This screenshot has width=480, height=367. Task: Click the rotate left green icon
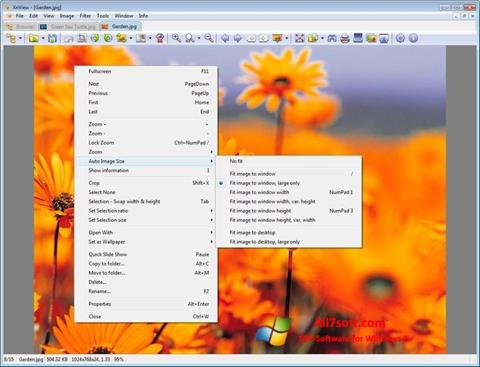pos(95,38)
